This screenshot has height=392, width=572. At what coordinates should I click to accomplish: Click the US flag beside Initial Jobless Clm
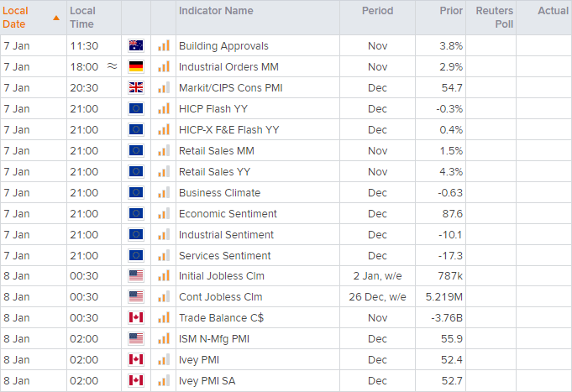(x=135, y=276)
